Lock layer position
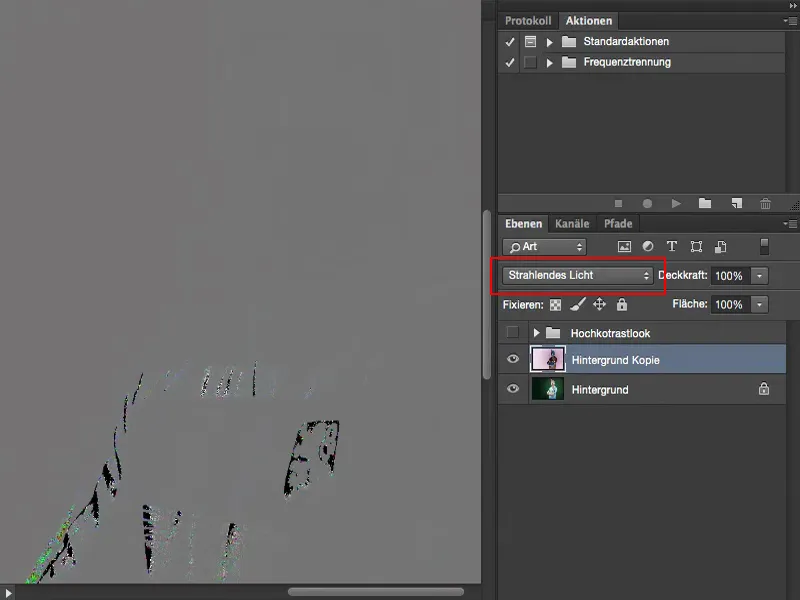The height and width of the screenshot is (600, 800). tap(599, 305)
